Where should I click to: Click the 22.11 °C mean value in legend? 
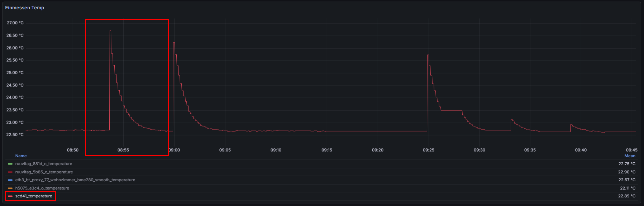click(628, 188)
